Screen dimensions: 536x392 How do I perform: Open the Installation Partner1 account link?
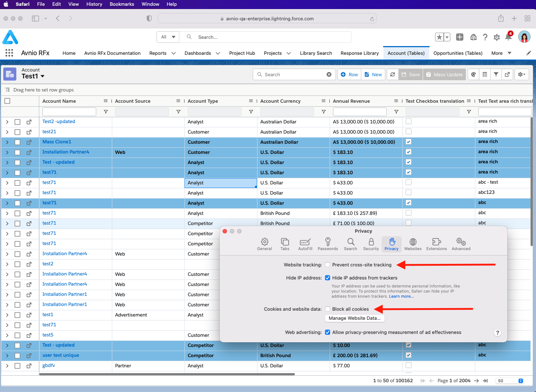[65, 294]
